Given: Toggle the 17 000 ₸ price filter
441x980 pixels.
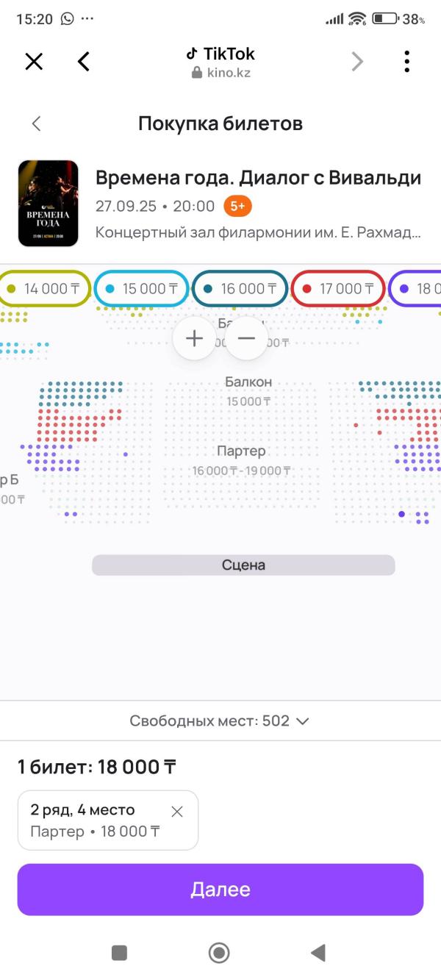Looking at the screenshot, I should (339, 289).
